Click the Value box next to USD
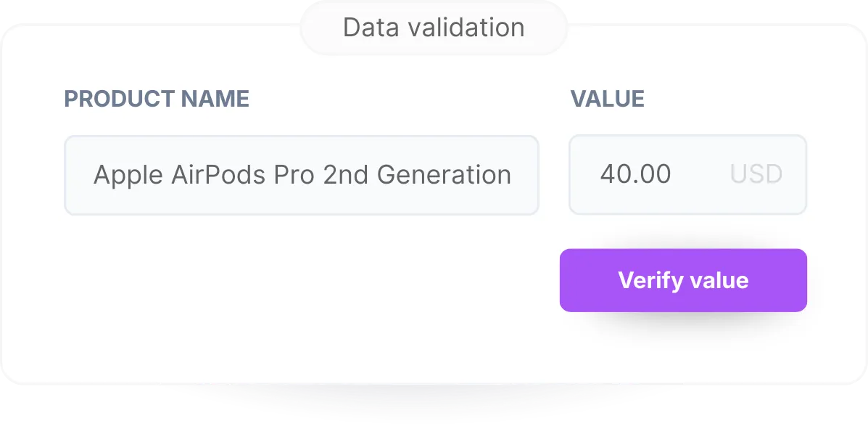The image size is (868, 429). point(653,174)
